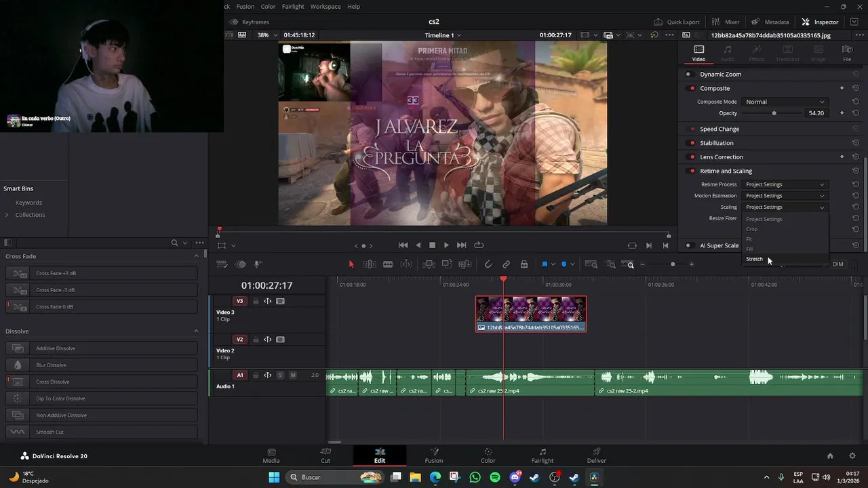Collapse the Cross Fade category
Viewport: 868px width, 488px height.
tap(197, 256)
